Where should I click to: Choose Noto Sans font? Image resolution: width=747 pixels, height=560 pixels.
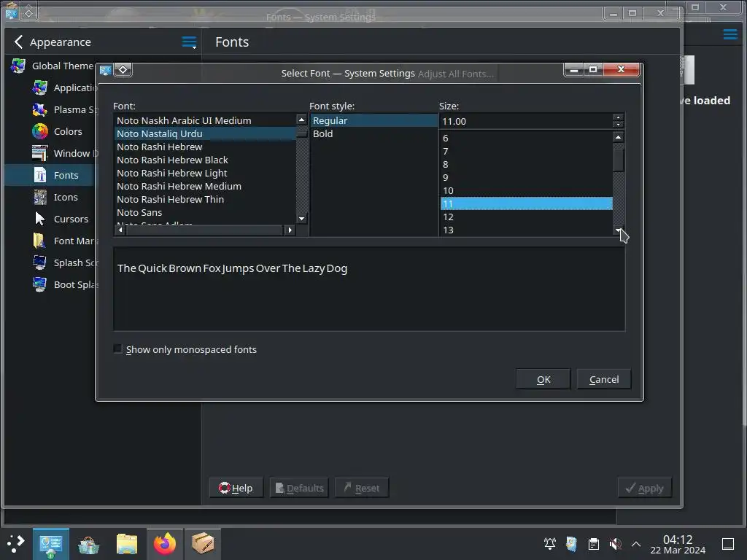click(205, 212)
